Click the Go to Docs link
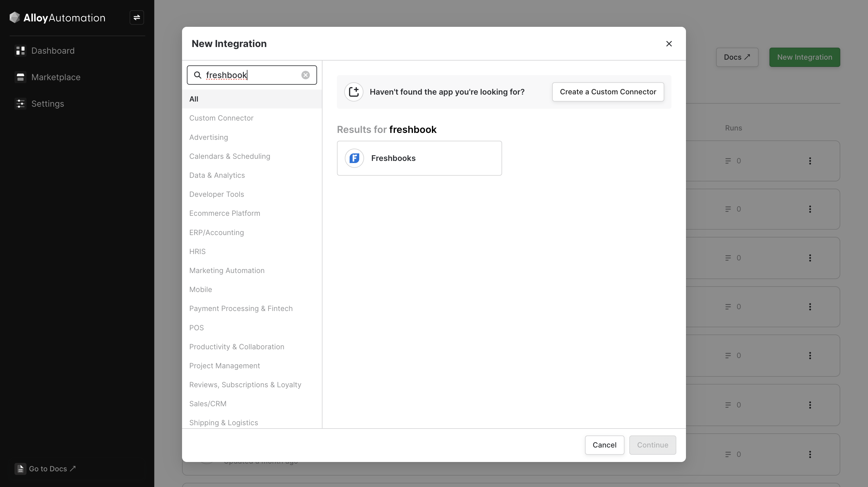Image resolution: width=868 pixels, height=487 pixels. (46, 468)
